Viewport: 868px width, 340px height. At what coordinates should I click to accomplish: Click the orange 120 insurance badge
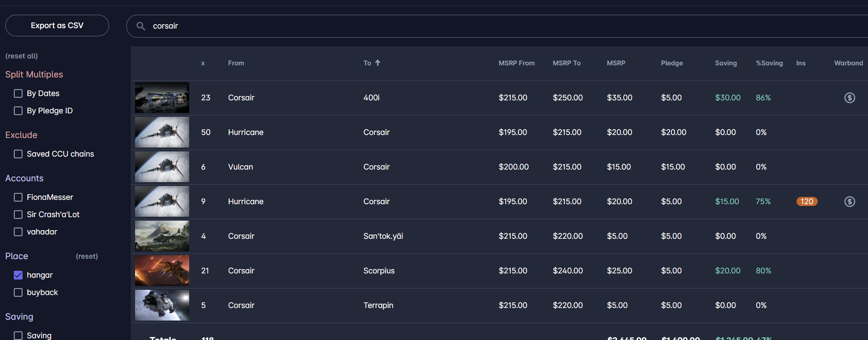click(807, 202)
